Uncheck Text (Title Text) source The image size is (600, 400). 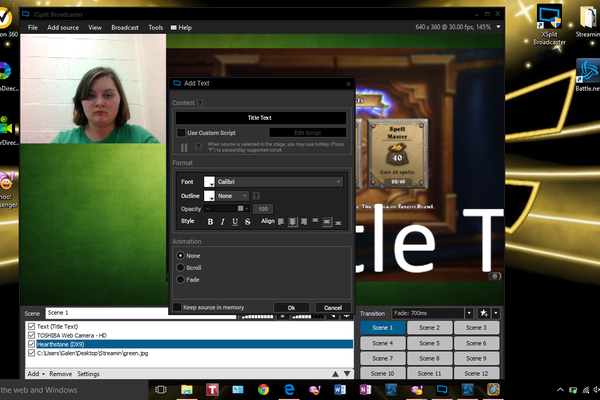tap(31, 327)
